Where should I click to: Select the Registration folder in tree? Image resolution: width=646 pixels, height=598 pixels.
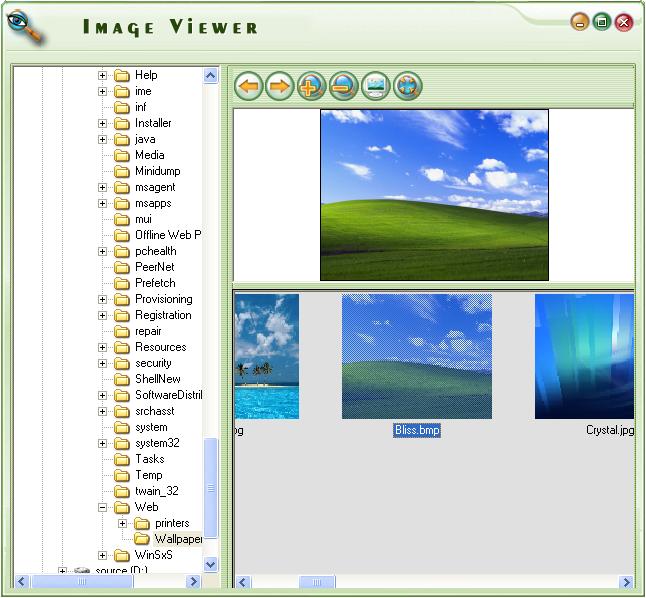click(x=163, y=315)
